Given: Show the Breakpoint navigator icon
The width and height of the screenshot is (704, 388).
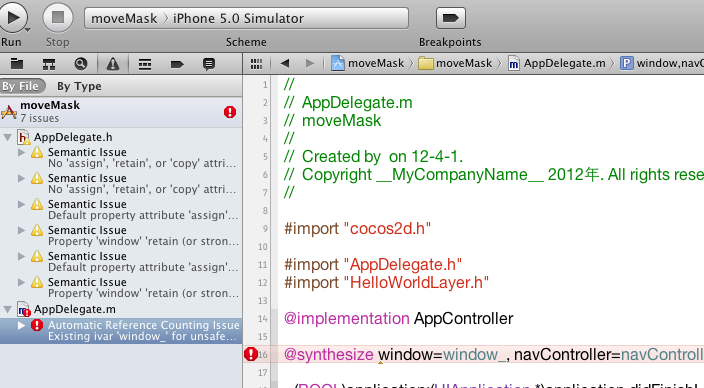Looking at the screenshot, I should (177, 65).
